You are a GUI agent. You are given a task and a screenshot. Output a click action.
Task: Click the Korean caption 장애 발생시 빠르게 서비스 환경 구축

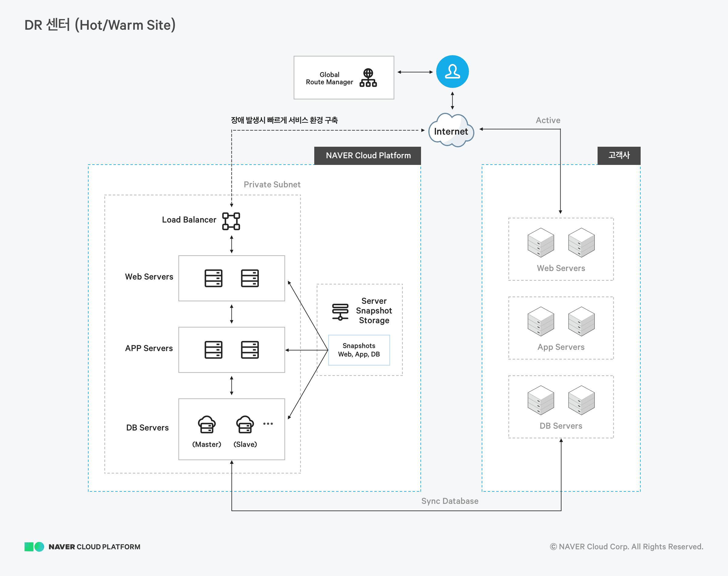tap(285, 120)
